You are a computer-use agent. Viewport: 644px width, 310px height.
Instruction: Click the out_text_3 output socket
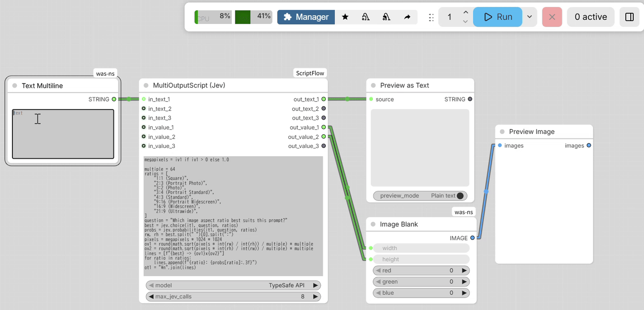[324, 118]
